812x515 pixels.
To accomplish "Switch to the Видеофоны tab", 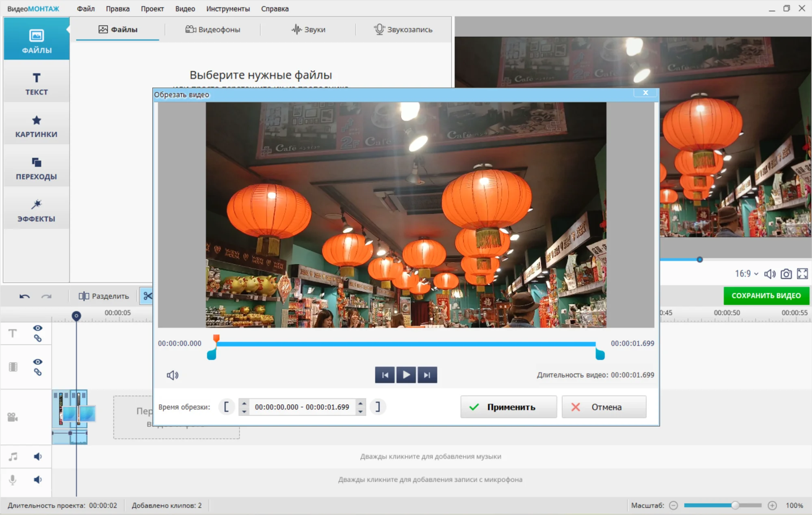I will coord(213,29).
